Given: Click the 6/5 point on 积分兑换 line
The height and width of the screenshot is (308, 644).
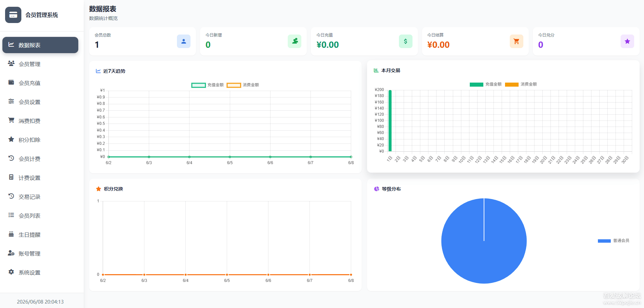Looking at the screenshot, I should [227, 274].
